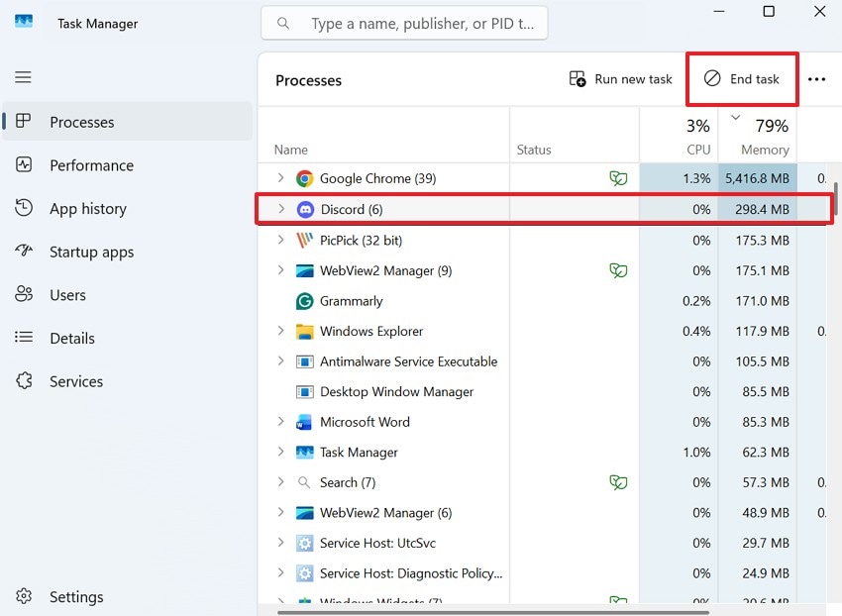Expand the Discord (6) process group
Image resolution: width=842 pixels, height=616 pixels.
click(281, 209)
